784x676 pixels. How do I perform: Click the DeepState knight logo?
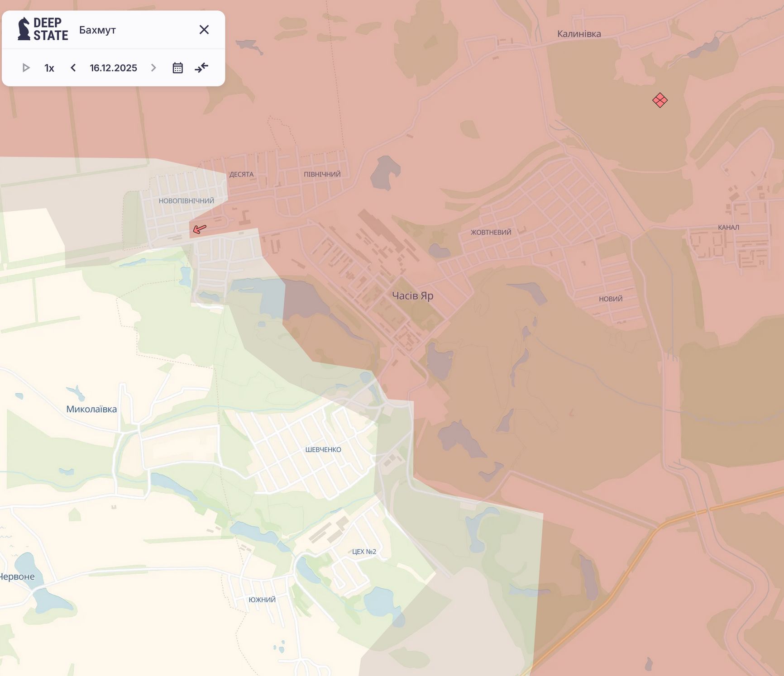(24, 29)
